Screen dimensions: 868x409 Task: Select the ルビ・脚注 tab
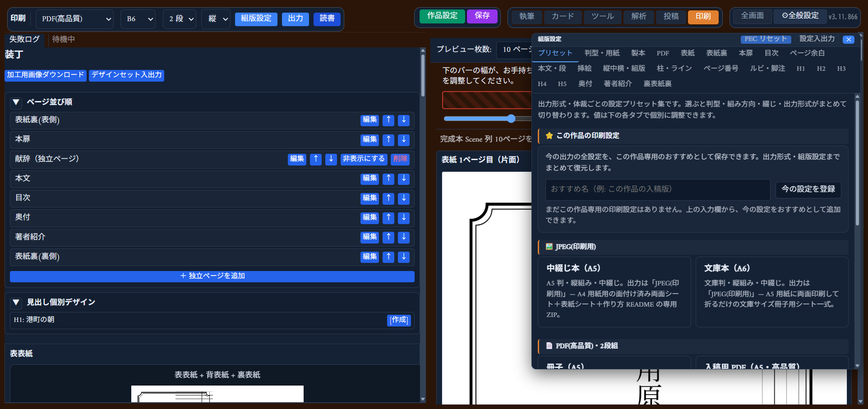point(767,69)
